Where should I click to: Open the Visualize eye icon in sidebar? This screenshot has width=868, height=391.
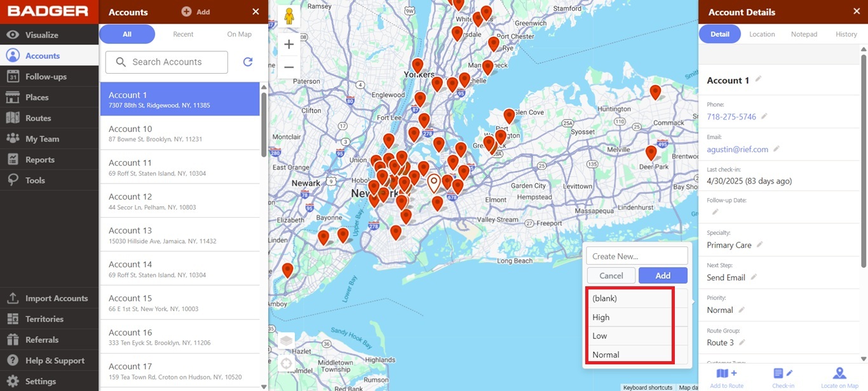coord(13,35)
